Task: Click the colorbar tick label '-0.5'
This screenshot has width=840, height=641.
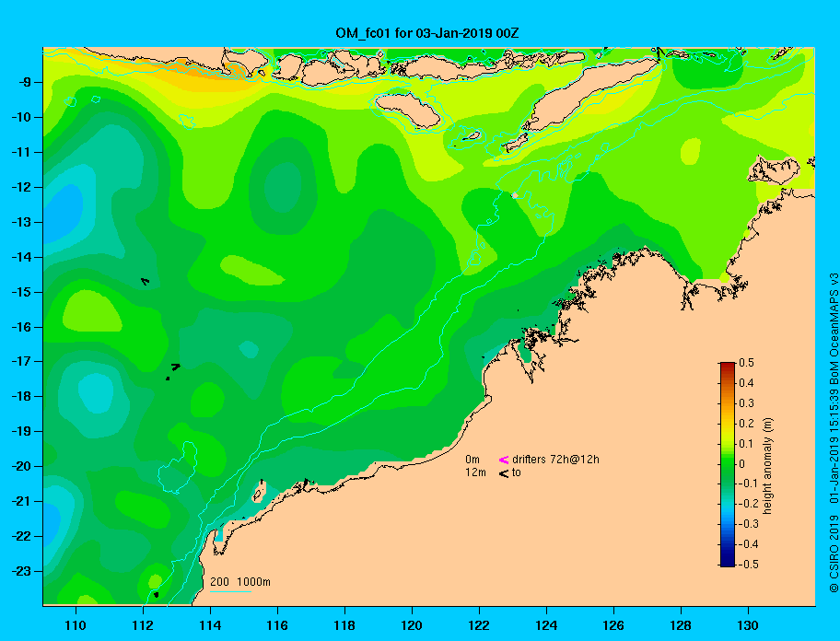Action: (x=749, y=565)
